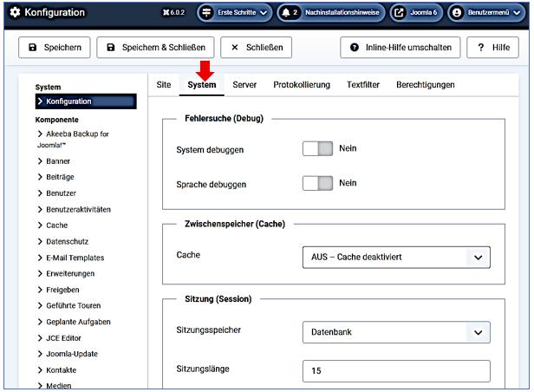Switch to the Server tab

pos(244,85)
